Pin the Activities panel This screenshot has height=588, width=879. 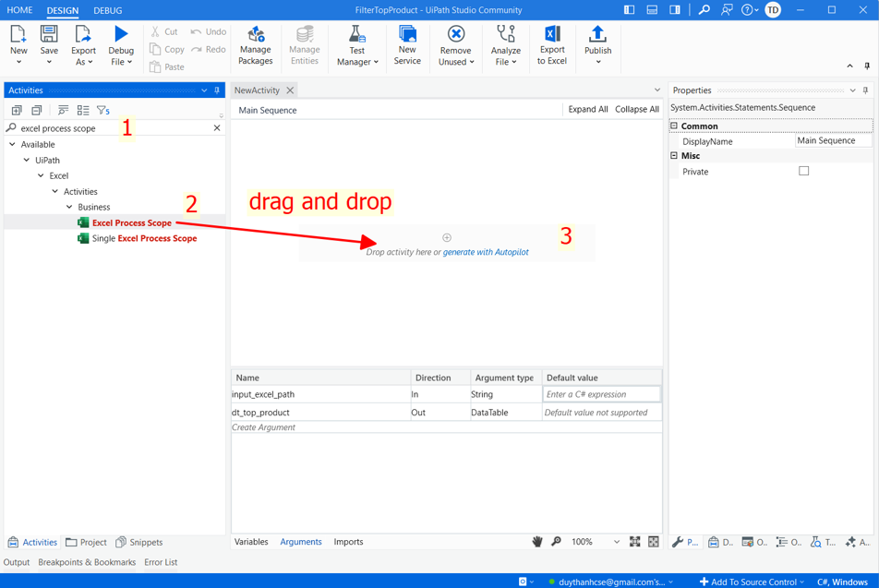(217, 90)
